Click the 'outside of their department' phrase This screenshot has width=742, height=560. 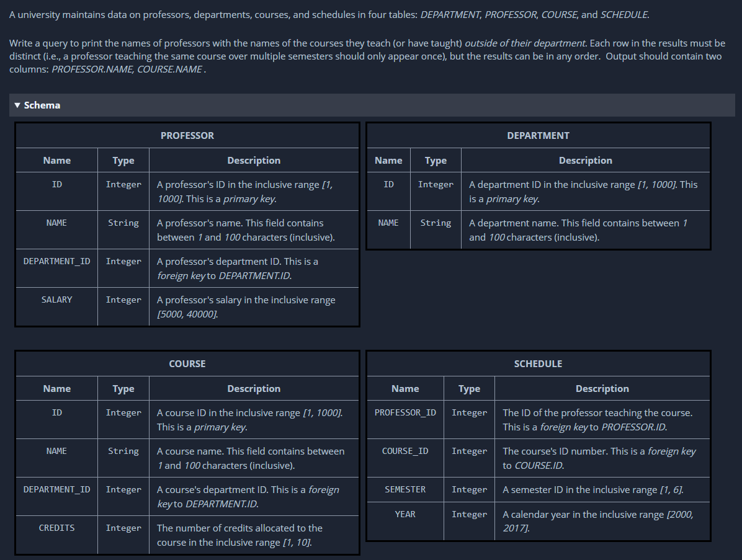click(x=525, y=43)
